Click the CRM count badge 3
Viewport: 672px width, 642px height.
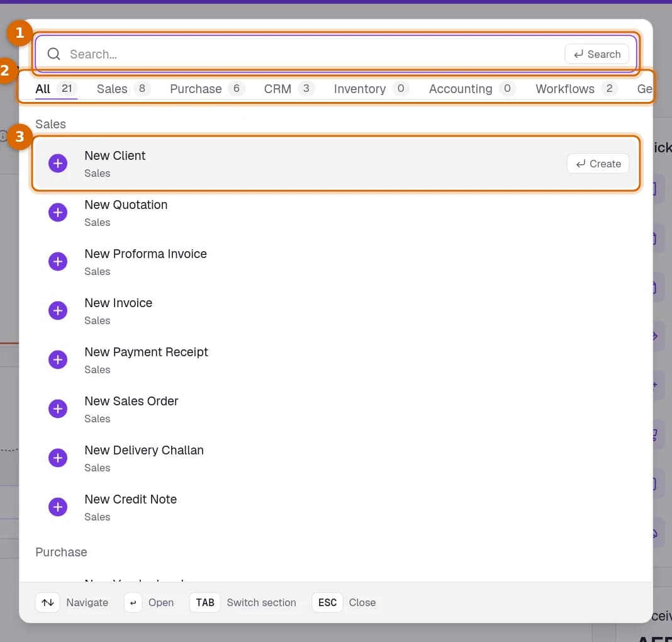(306, 89)
